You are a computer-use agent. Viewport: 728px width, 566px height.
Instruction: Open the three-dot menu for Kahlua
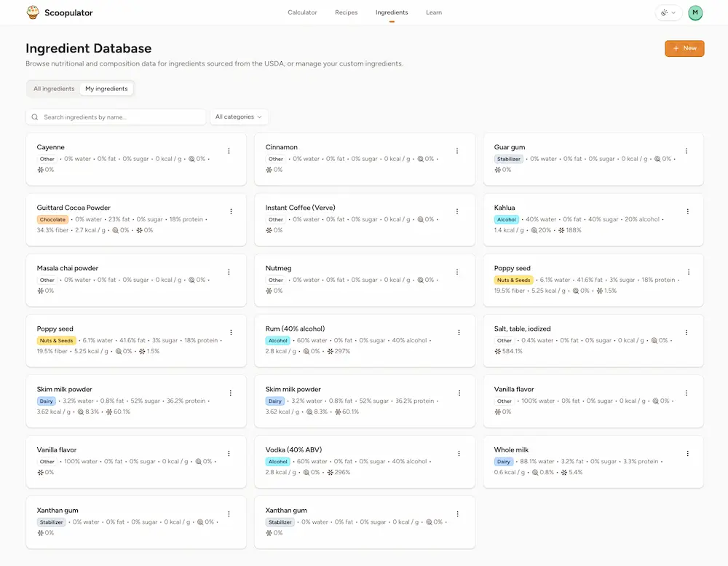click(688, 211)
